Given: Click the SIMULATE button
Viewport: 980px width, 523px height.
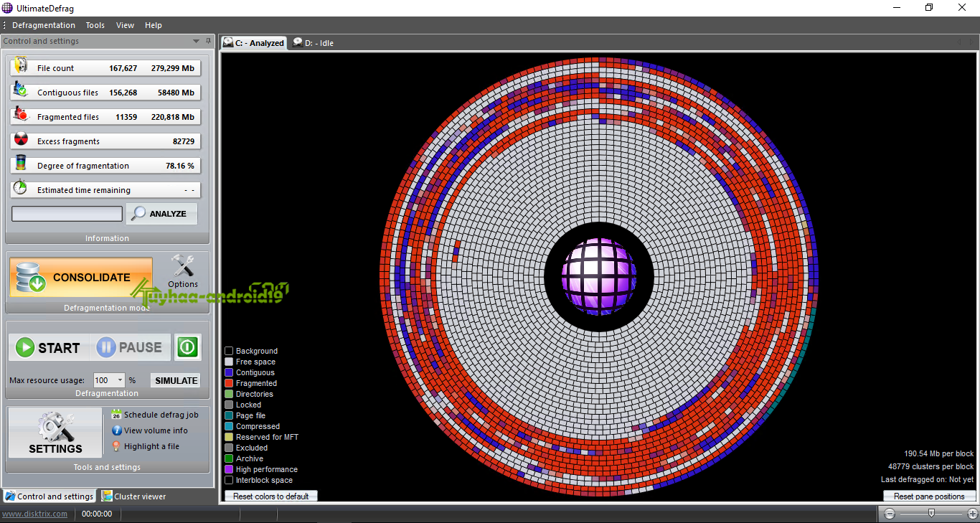Looking at the screenshot, I should (176, 381).
